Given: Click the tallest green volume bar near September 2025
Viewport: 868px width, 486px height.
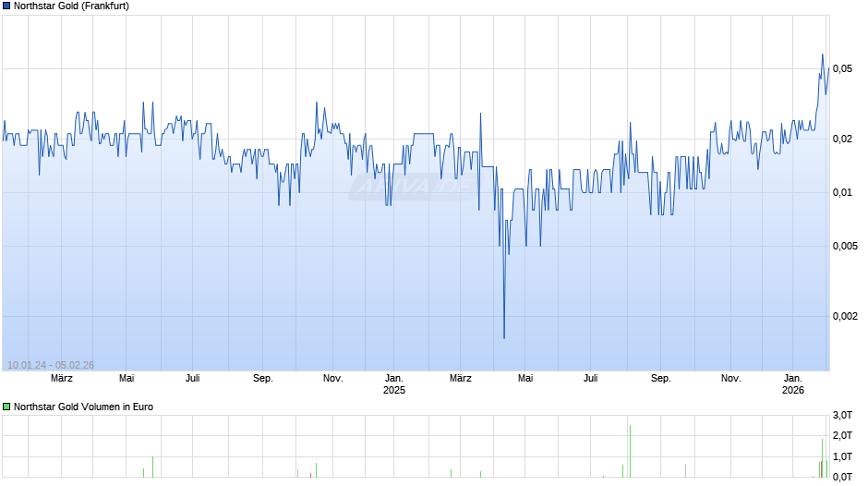Looking at the screenshot, I should tap(630, 451).
